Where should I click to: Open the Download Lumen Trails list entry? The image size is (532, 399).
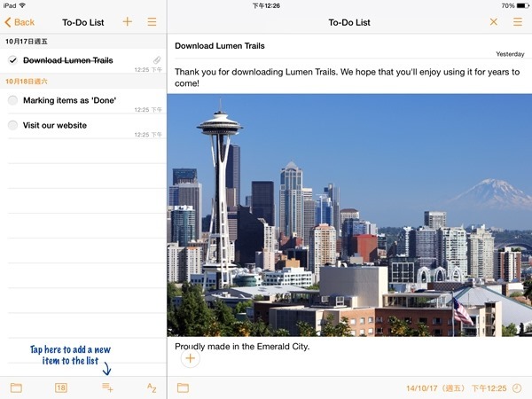point(83,61)
